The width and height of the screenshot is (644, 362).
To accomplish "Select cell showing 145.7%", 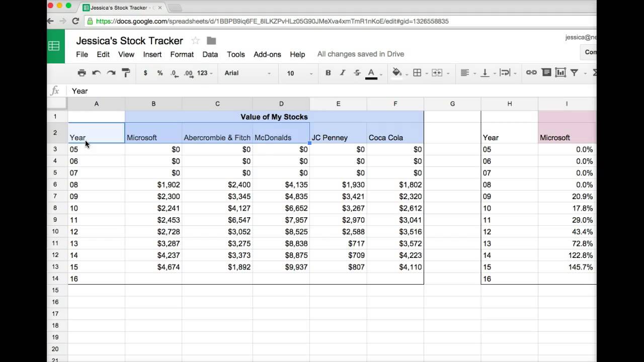I will pyautogui.click(x=567, y=267).
